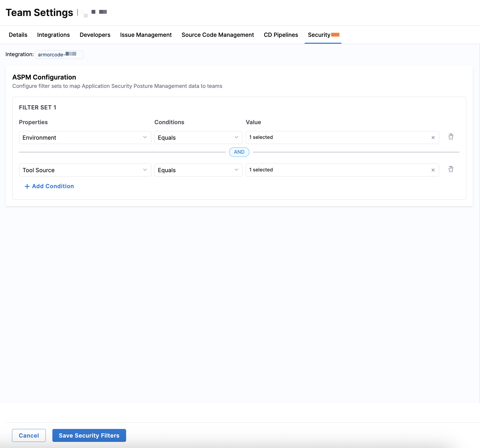
Task: Expand Equals condition for Tool Source row
Action: [x=198, y=170]
